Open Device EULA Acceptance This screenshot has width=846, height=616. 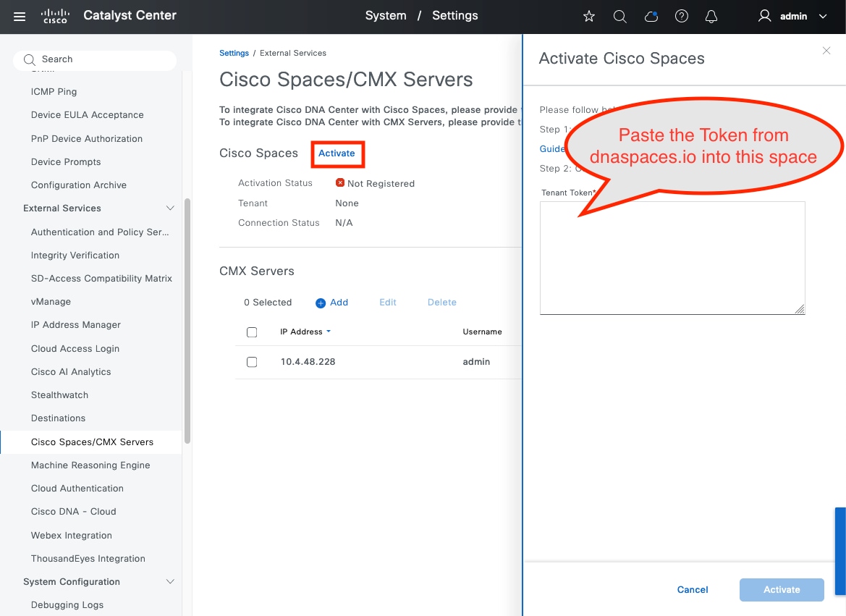tap(88, 115)
